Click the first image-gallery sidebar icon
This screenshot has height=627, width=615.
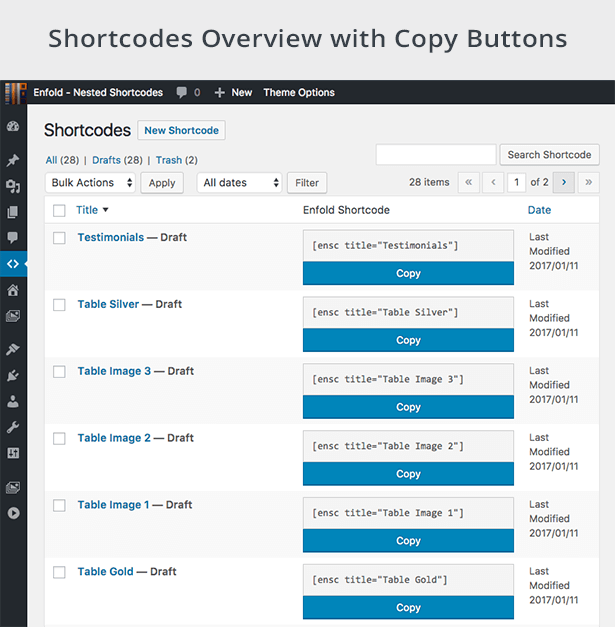(x=13, y=316)
